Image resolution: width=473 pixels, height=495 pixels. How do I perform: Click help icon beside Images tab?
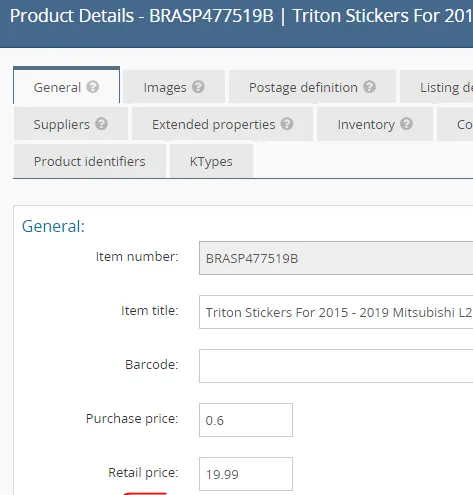click(198, 87)
